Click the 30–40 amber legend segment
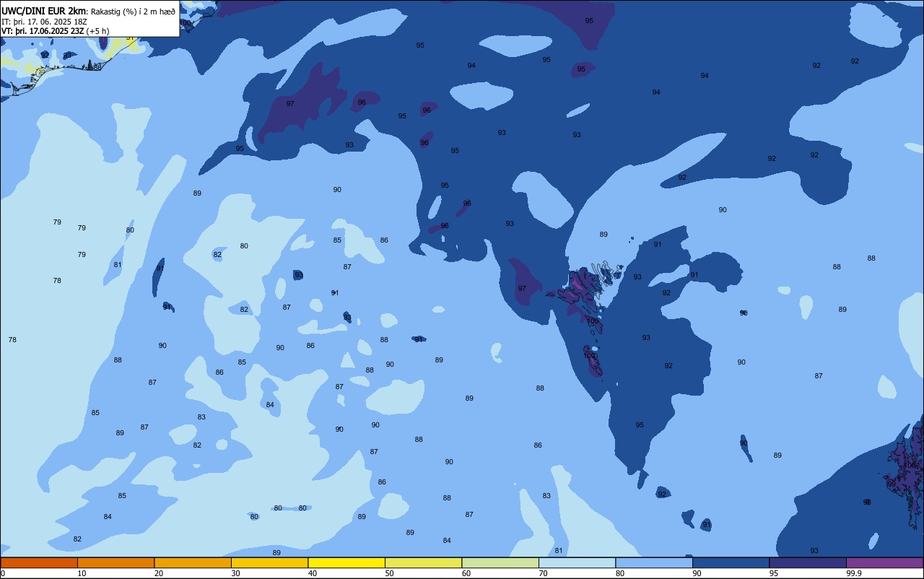 tap(269, 562)
